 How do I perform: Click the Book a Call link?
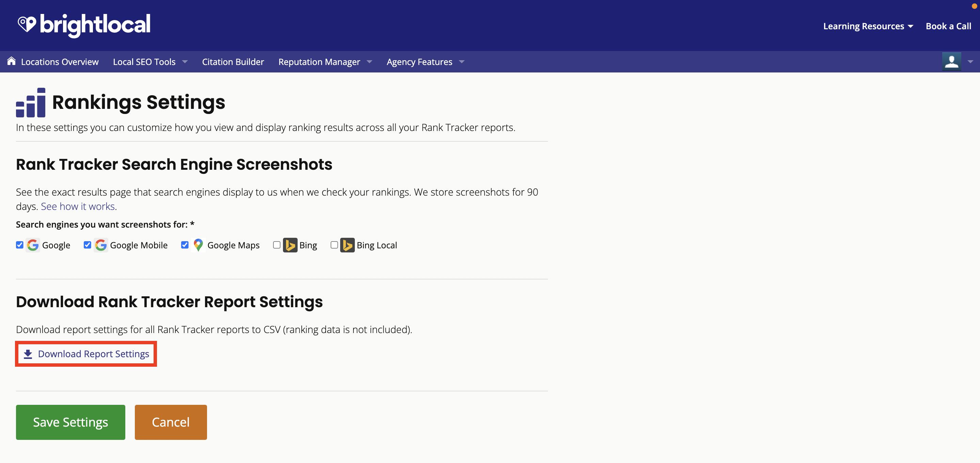pyautogui.click(x=948, y=26)
